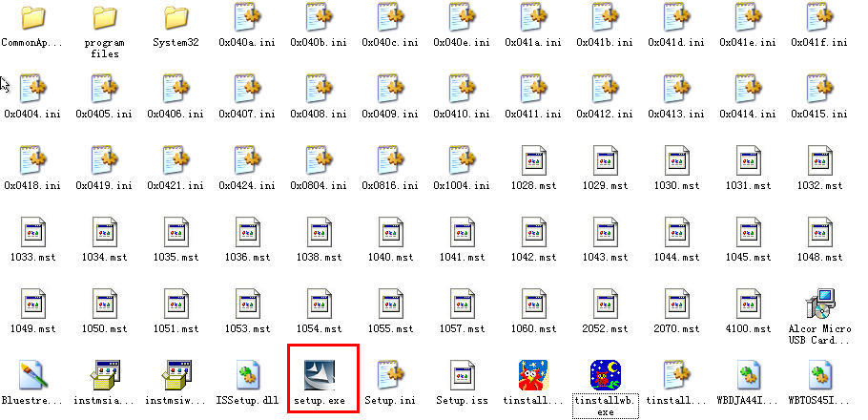Select the Alcor Micro USB Card installer icon
The width and height of the screenshot is (868, 420).
point(820,304)
